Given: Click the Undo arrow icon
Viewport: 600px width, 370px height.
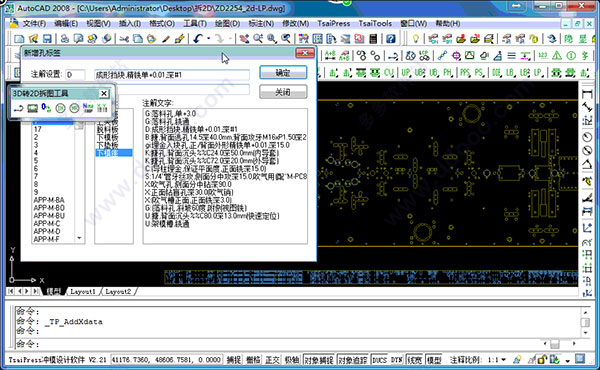Looking at the screenshot, I should click(198, 39).
